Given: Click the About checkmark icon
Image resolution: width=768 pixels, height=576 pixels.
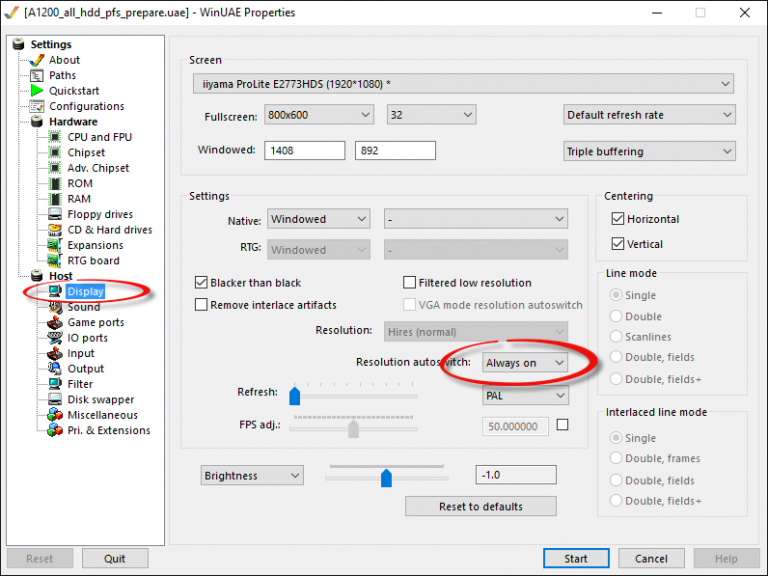Looking at the screenshot, I should 37,60.
